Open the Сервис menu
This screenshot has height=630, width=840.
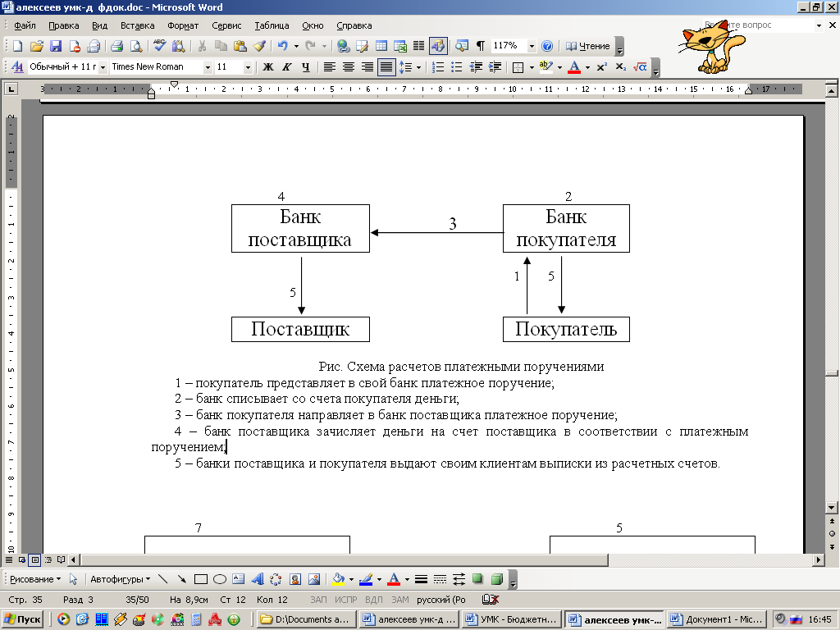pyautogui.click(x=226, y=25)
